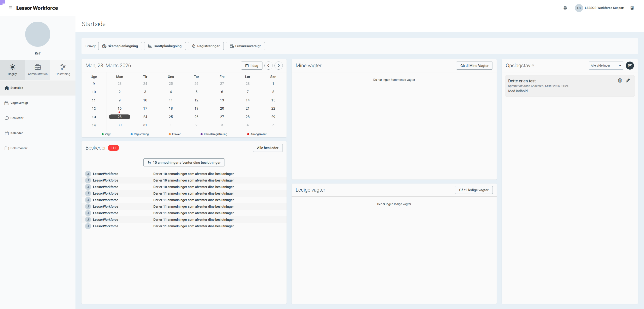
Task: Switch to the Administration tab
Action: pyautogui.click(x=38, y=70)
